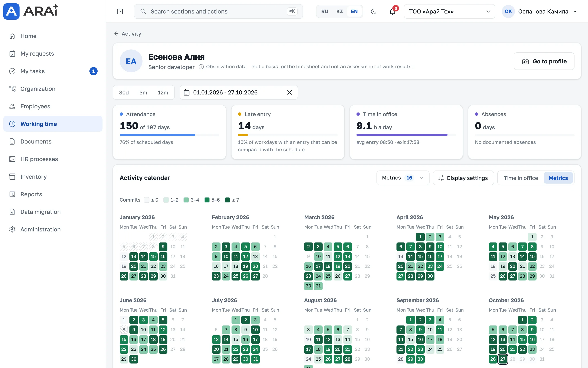Focus the search sections and actions field
588x368 pixels.
[218, 11]
